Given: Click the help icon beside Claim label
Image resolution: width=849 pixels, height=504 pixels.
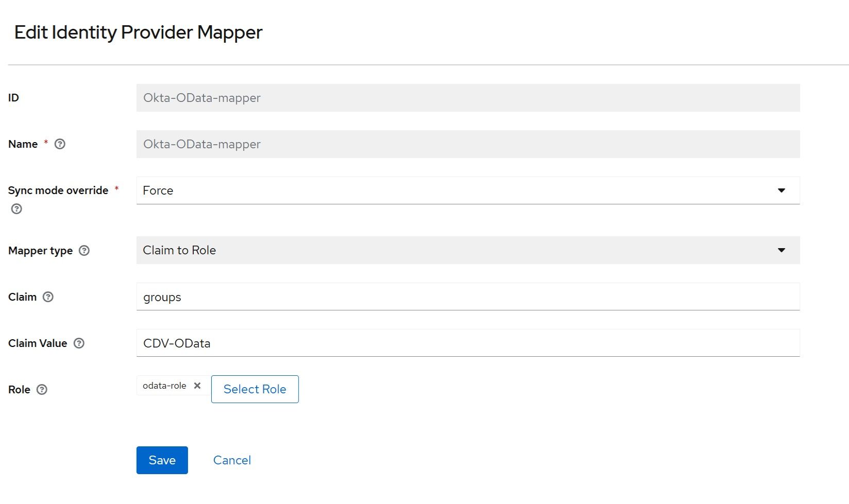Looking at the screenshot, I should point(48,297).
